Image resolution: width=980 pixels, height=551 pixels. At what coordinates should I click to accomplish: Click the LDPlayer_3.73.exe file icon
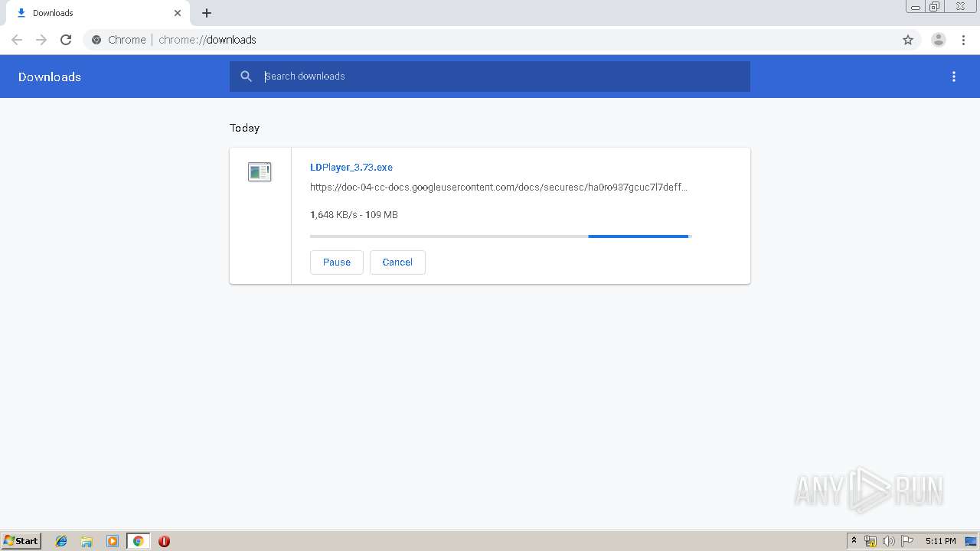(260, 171)
